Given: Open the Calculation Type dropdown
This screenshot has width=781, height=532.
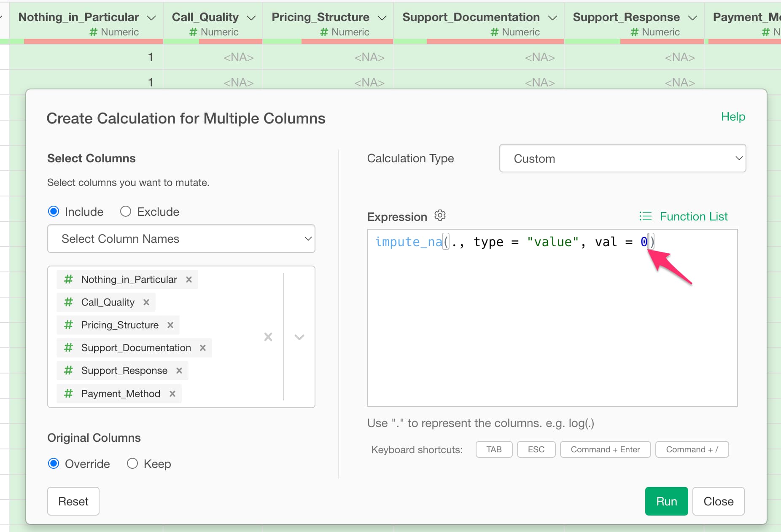Looking at the screenshot, I should 622,159.
